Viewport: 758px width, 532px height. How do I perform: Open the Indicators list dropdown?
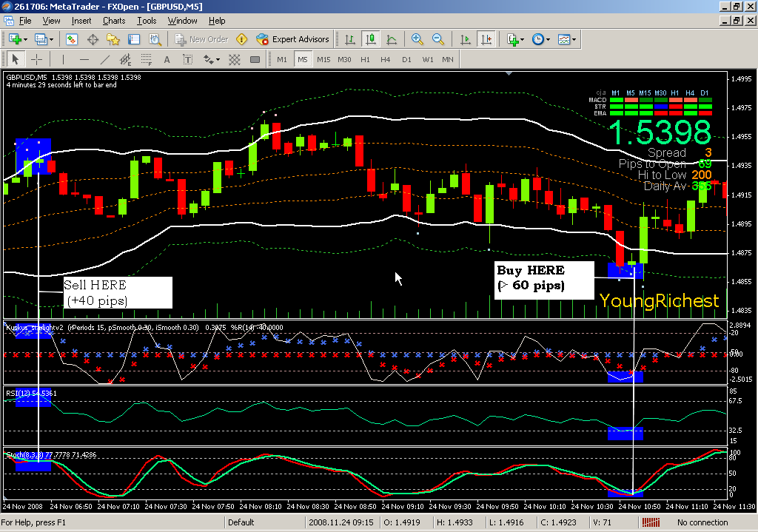523,39
